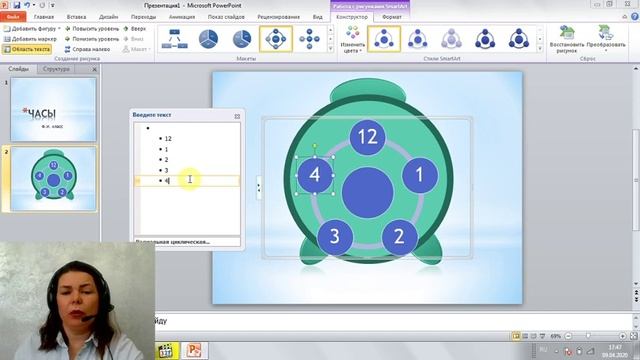Select the circle labeled 1 on slide
Image resolution: width=640 pixels, height=360 pixels.
coord(420,175)
